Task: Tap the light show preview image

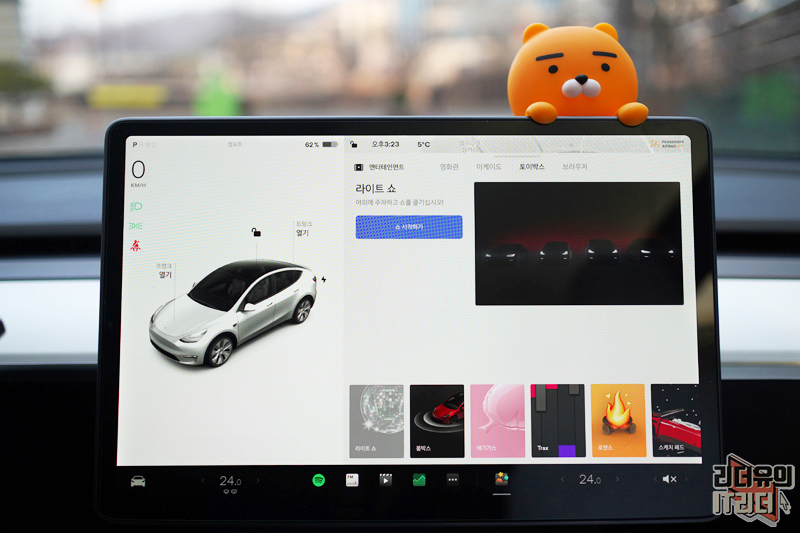Action: pyautogui.click(x=579, y=244)
